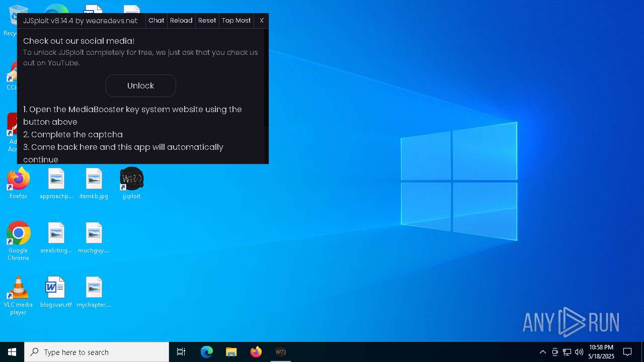Viewport: 644px width, 362px height.
Task: Click the tray icon left of network
Action: point(555,352)
